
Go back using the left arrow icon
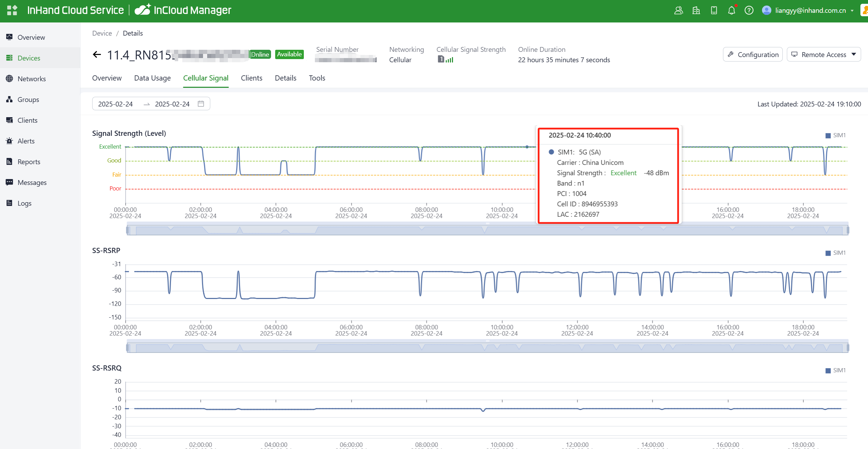[97, 55]
